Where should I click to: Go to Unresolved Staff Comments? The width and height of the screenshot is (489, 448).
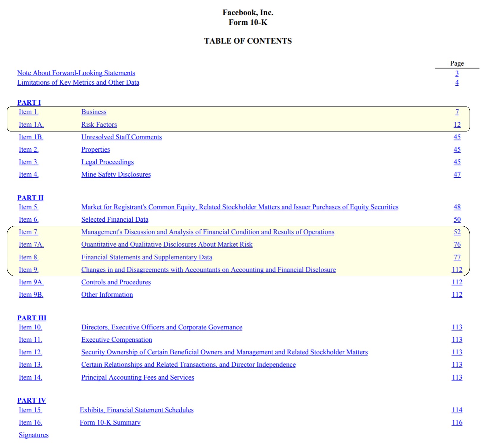click(x=121, y=137)
